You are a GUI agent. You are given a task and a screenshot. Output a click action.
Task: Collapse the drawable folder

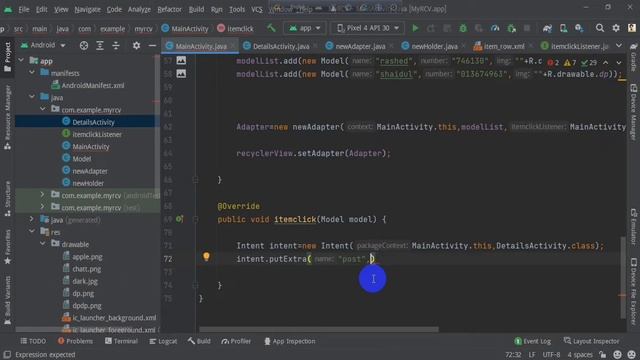click(x=43, y=244)
